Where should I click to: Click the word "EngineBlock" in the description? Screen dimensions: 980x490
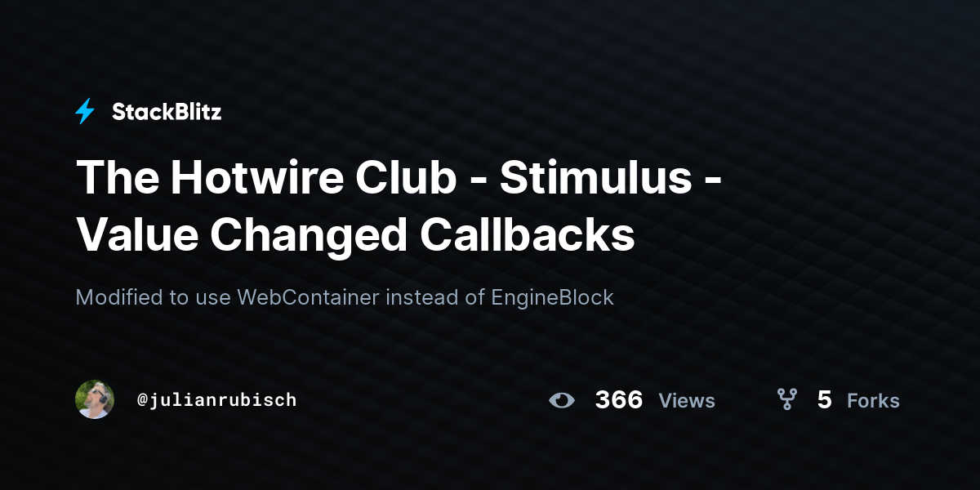click(x=552, y=297)
